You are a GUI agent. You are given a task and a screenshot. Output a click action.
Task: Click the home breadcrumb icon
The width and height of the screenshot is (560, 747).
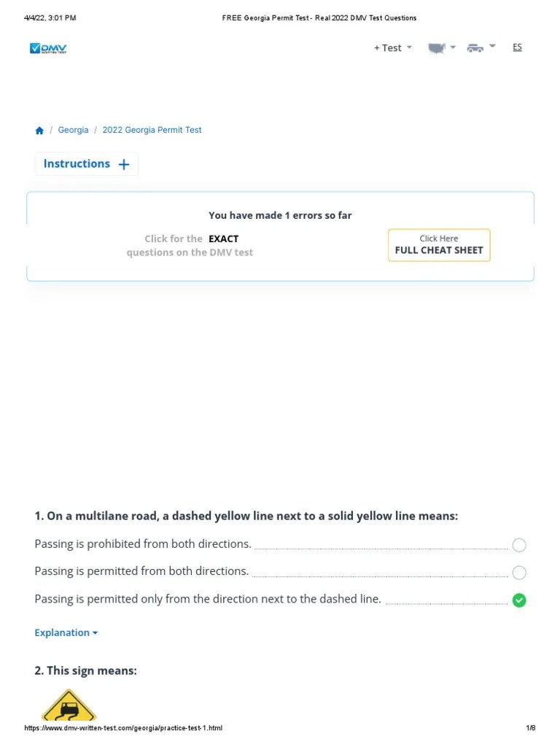coord(39,130)
